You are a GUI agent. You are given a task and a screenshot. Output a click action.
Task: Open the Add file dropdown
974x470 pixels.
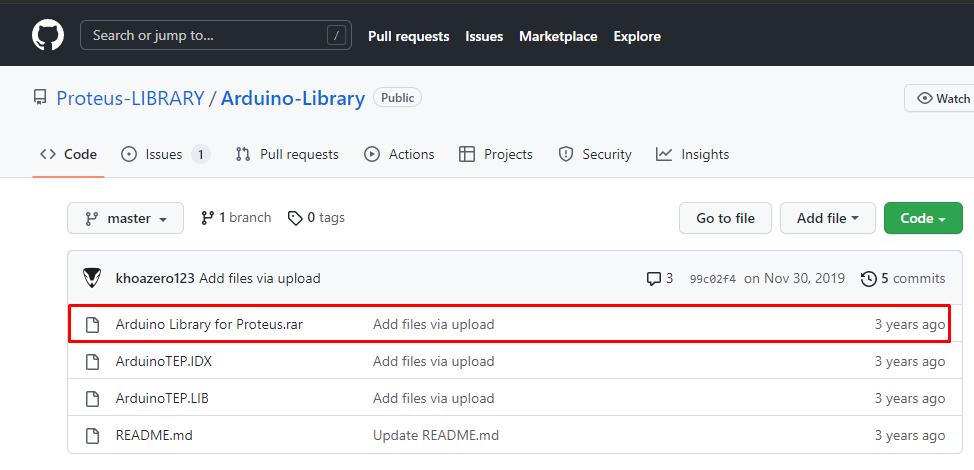coord(827,219)
